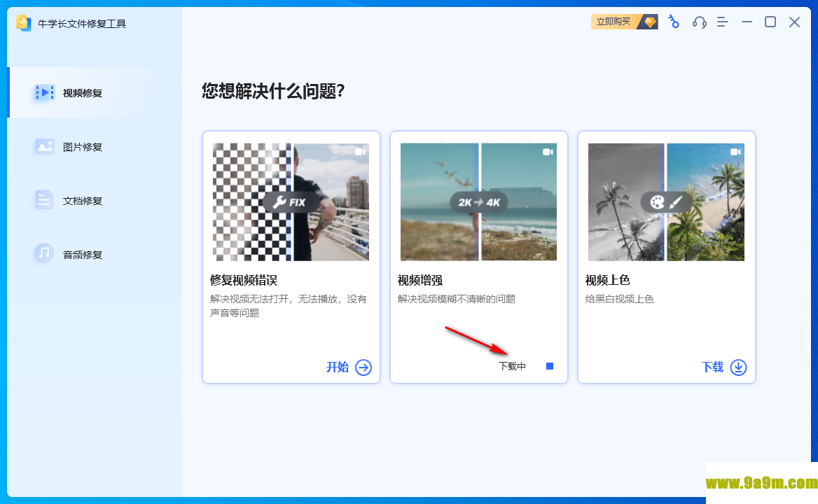Click the audio repair music note icon
The width and height of the screenshot is (818, 504).
click(x=44, y=253)
